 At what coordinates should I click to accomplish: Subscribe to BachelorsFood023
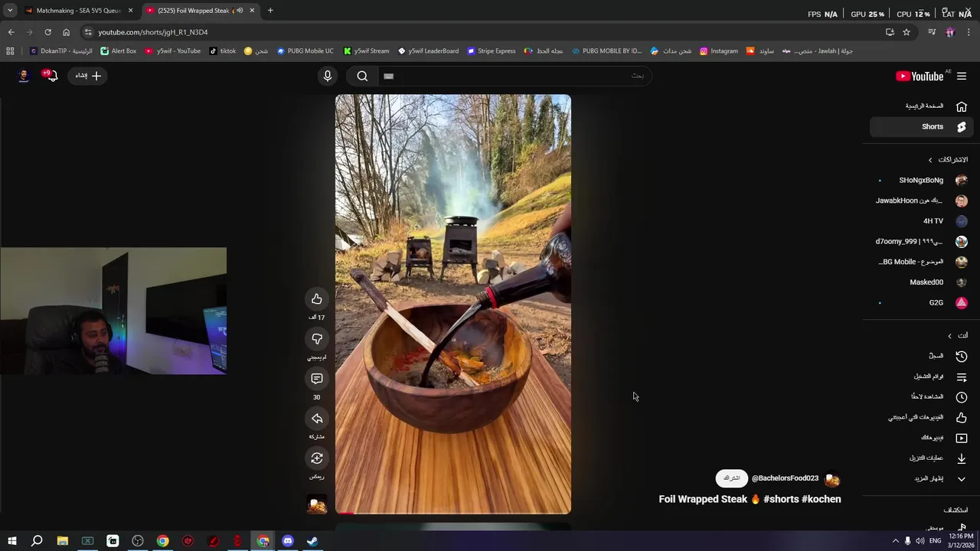tap(732, 478)
